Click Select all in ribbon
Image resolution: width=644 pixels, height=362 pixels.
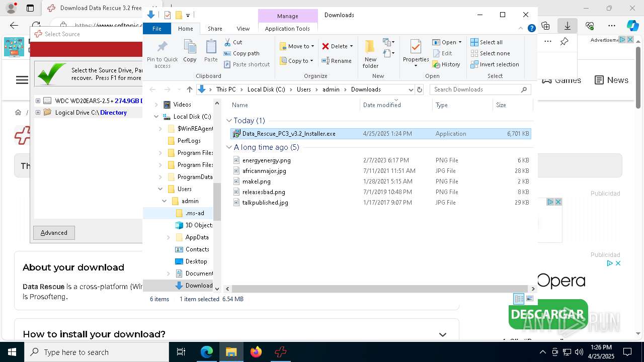[487, 42]
